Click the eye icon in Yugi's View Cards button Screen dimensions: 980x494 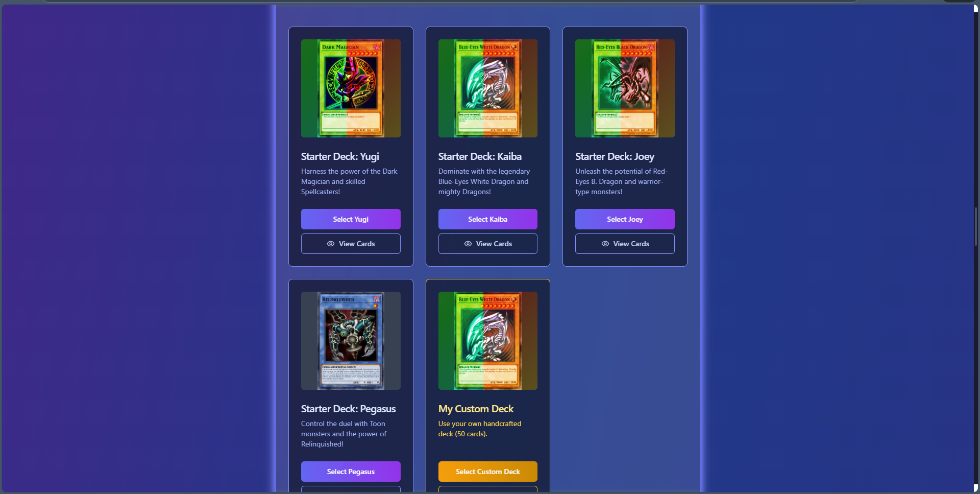(331, 244)
